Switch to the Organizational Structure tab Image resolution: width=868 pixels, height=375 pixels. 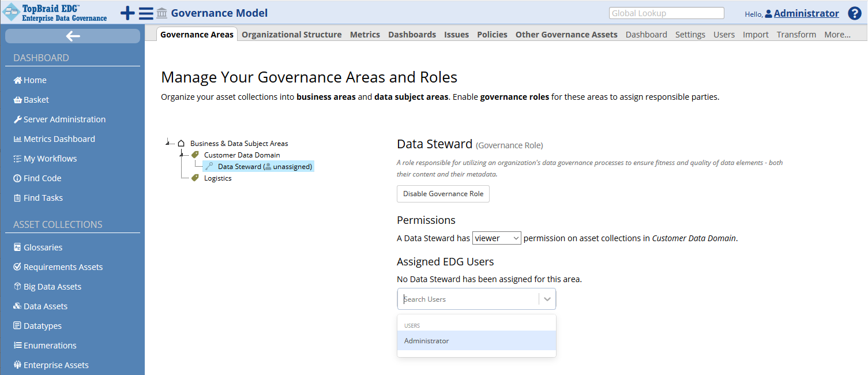pos(291,34)
